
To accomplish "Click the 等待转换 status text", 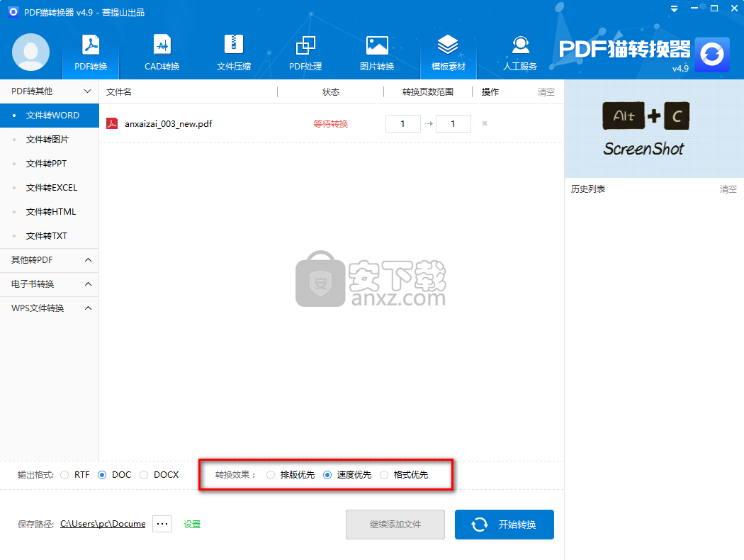I will 331,124.
